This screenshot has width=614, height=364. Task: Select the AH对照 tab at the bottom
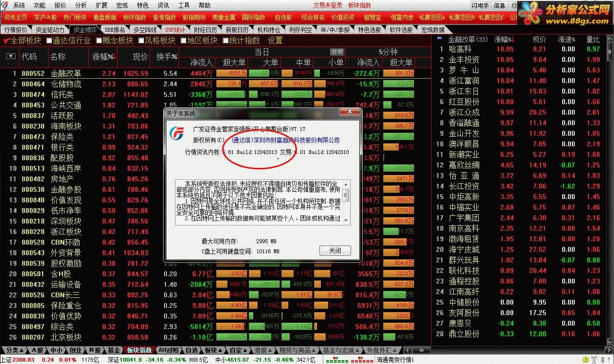pyautogui.click(x=169, y=350)
